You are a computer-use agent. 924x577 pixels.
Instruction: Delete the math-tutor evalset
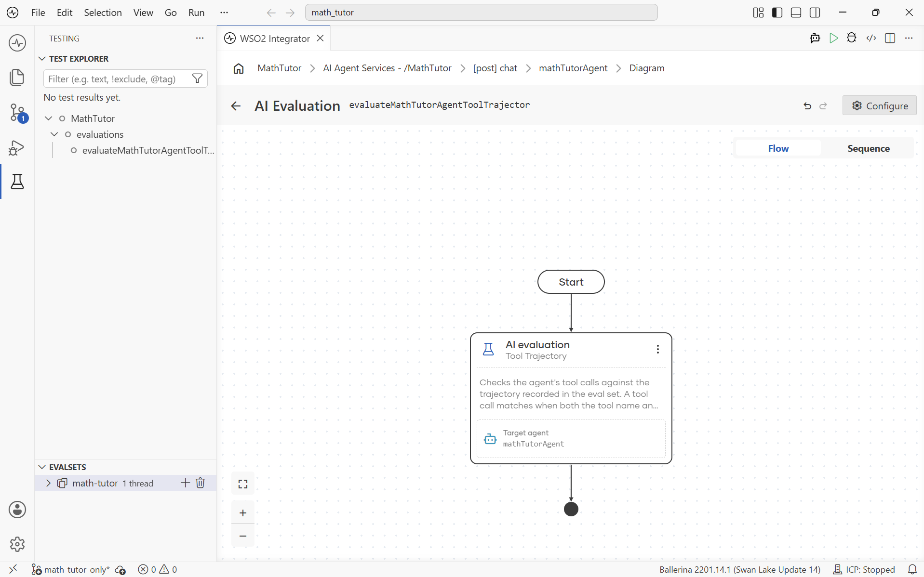pos(201,483)
